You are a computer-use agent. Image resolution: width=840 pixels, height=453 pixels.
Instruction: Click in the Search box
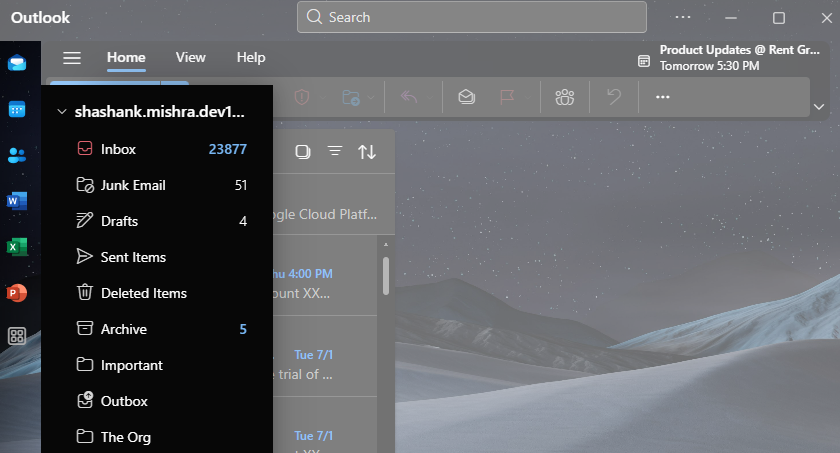(472, 17)
